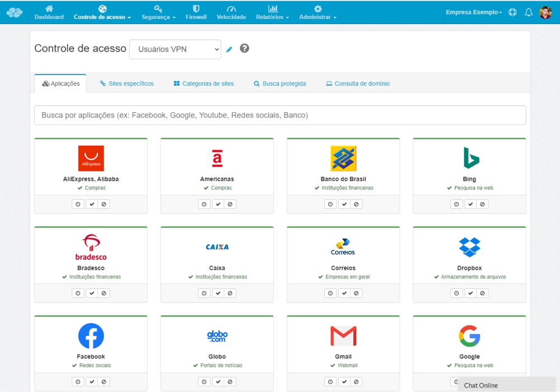
Task: Click the user avatar picture
Action: [x=545, y=12]
